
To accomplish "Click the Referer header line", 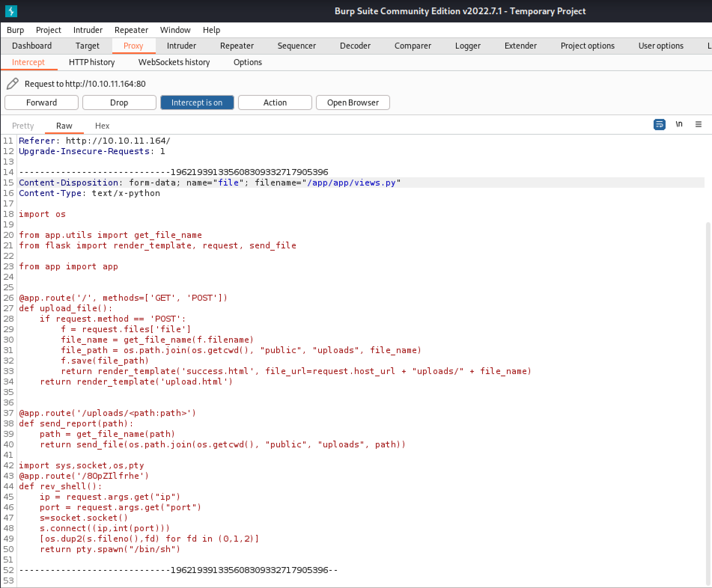I will coord(95,141).
